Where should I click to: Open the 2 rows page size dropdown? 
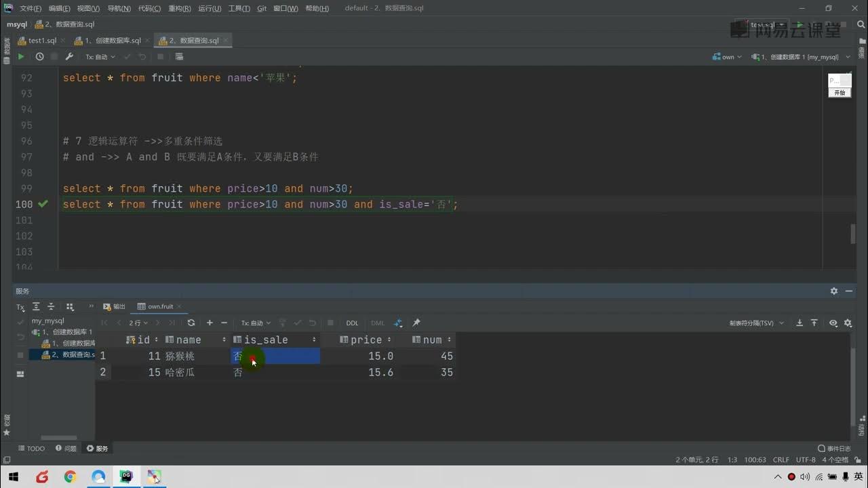point(137,323)
